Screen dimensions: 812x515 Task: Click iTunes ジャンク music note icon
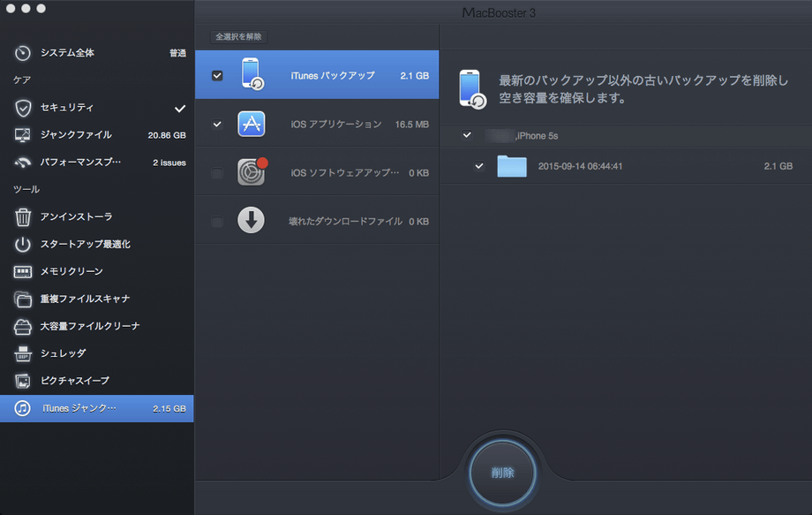pyautogui.click(x=22, y=408)
